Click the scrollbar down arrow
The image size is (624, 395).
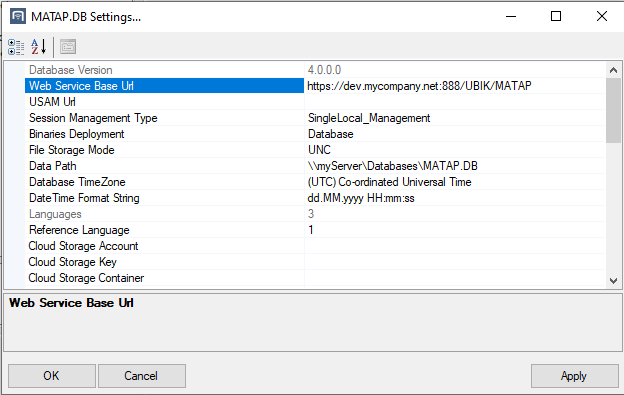click(x=613, y=281)
